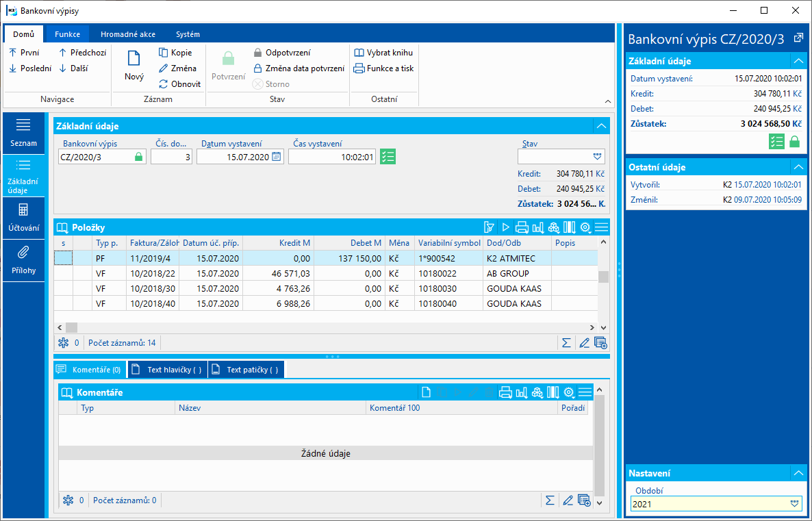Click settings gear in Položky toolbar

pos(585,227)
